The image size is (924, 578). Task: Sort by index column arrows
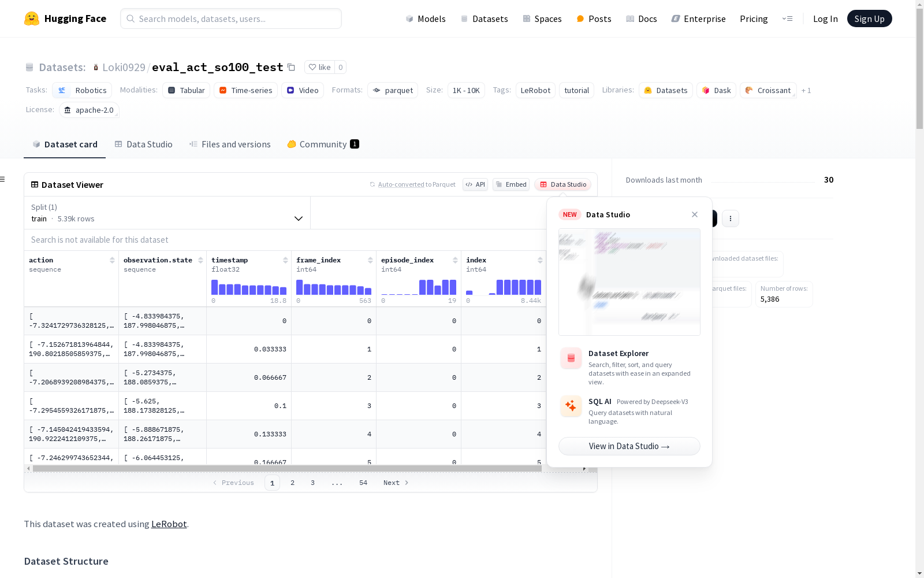tap(540, 260)
